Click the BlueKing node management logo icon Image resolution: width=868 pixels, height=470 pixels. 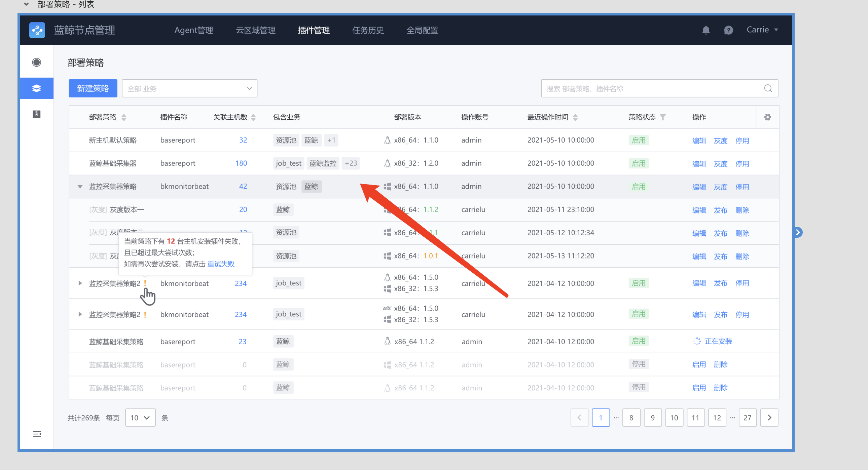point(37,30)
